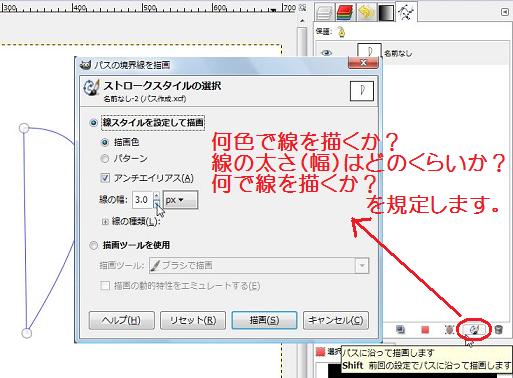Click the lower path anchor point on canvas
Viewport: 513px width, 378px height.
[x=27, y=333]
